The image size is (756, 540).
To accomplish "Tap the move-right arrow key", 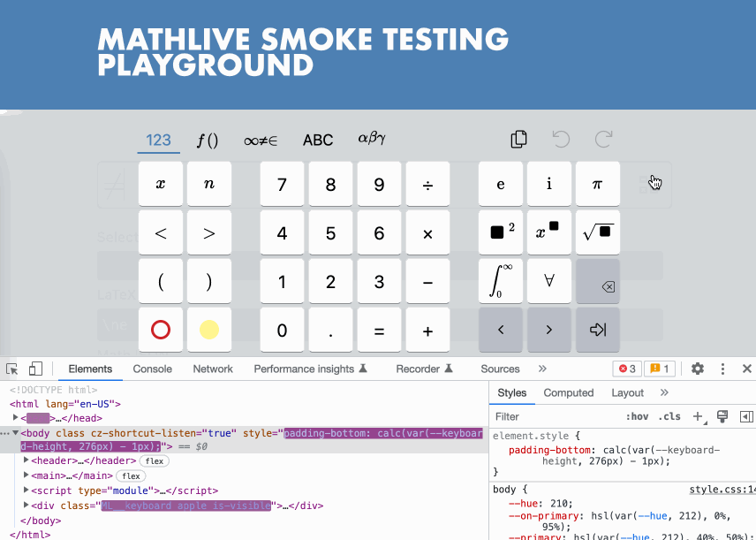I will tap(549, 330).
